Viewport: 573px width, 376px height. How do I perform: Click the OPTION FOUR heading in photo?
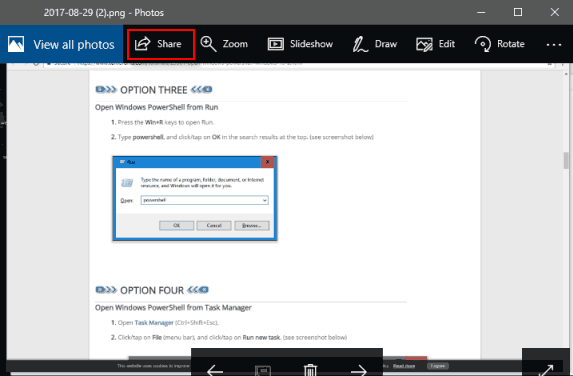[x=152, y=290]
